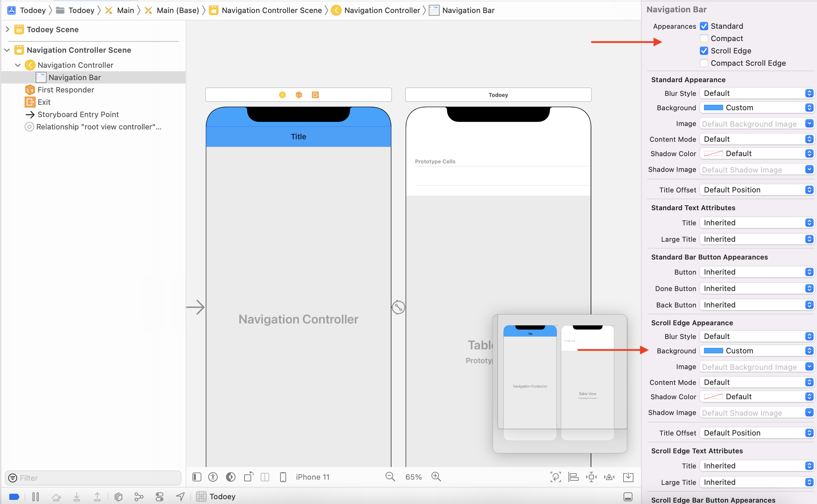Uncheck the Scroll Edge appearance checkbox
817x504 pixels.
click(704, 51)
